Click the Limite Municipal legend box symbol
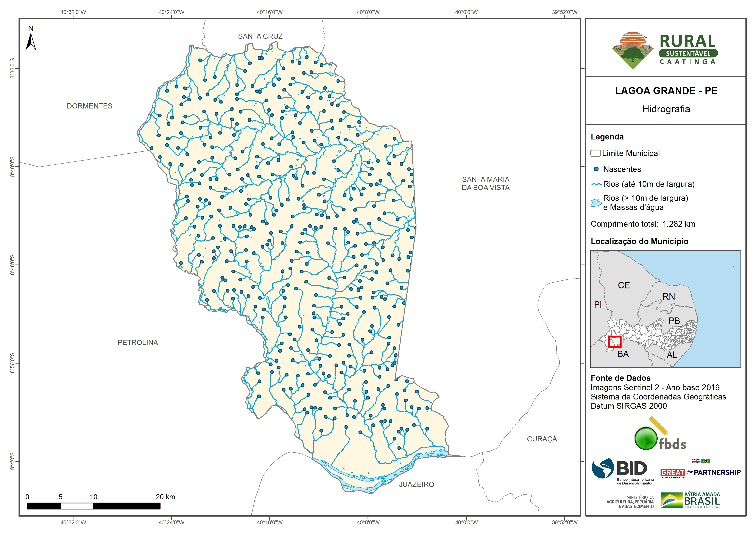Screen dimensions: 756x534 tap(595, 153)
